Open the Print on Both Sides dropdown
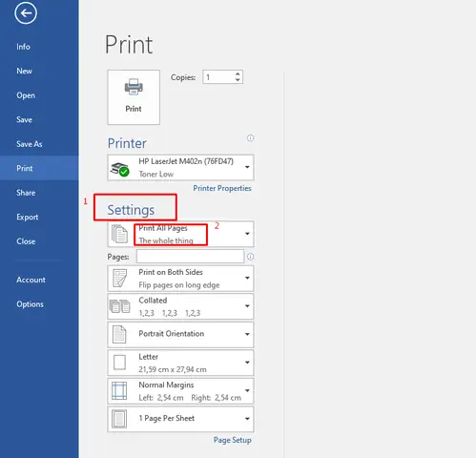The image size is (476, 458). click(x=180, y=279)
